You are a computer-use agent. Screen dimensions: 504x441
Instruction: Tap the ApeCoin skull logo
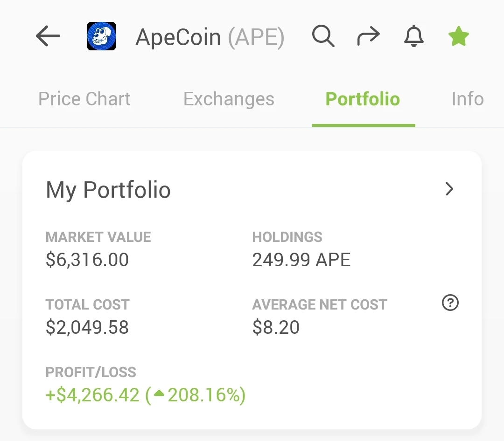(102, 36)
